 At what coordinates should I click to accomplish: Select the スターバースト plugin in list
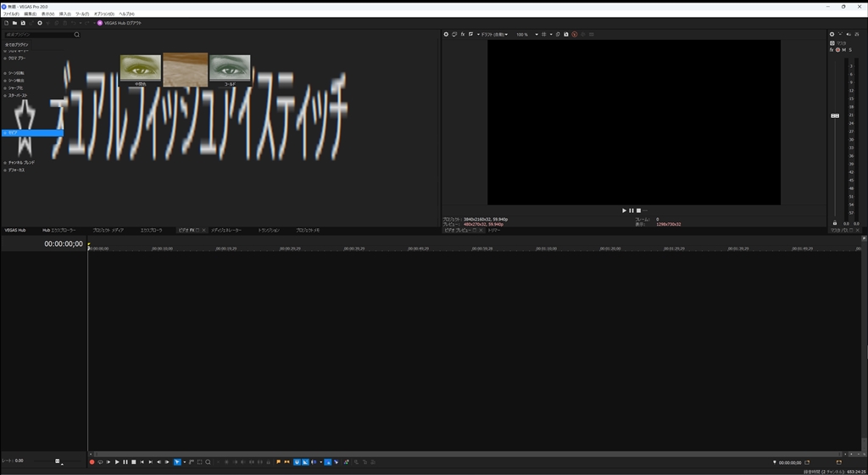(17, 95)
